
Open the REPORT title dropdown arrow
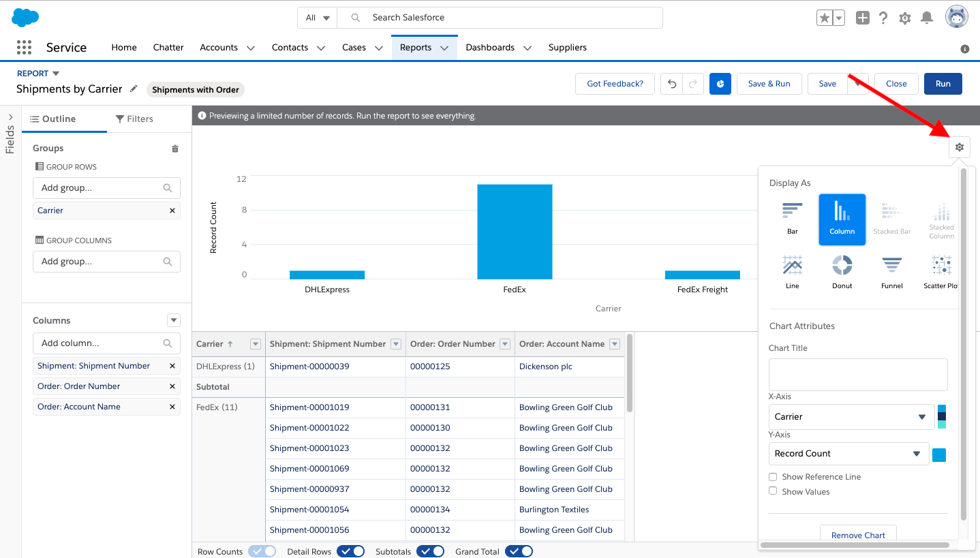(56, 74)
